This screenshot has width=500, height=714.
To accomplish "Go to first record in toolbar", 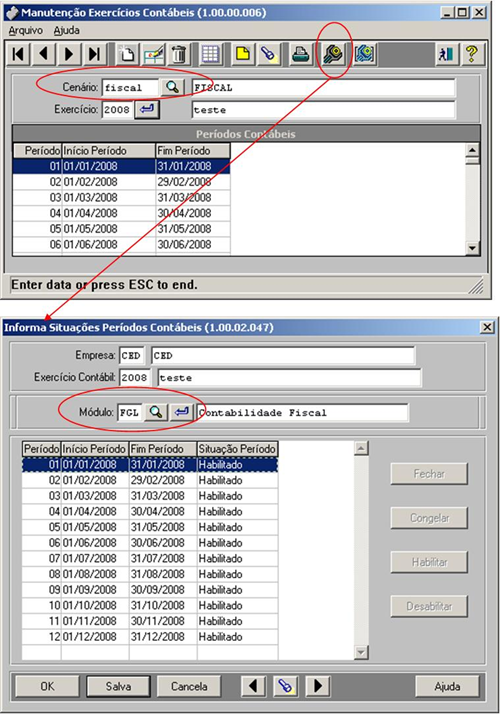I will 19,54.
